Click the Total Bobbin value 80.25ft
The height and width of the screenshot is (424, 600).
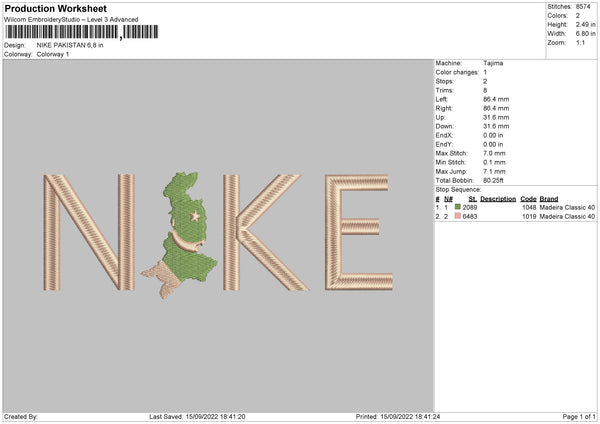[494, 180]
